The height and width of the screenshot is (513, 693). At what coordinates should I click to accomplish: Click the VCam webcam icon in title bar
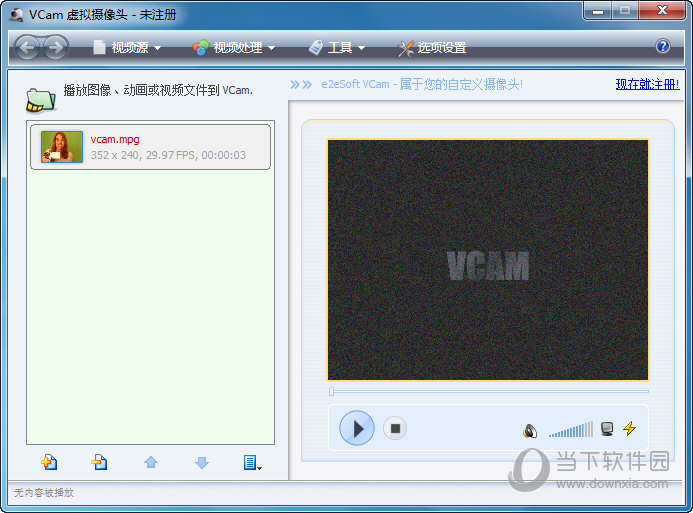(x=17, y=15)
